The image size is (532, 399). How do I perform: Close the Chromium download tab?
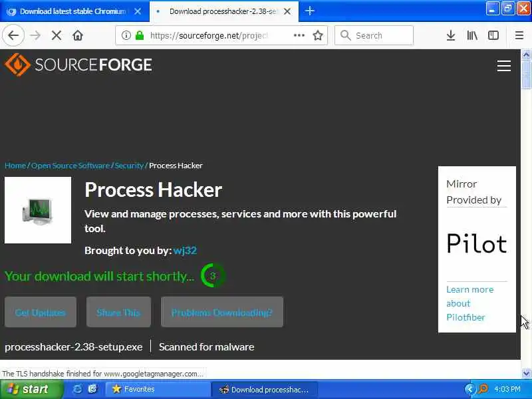(138, 11)
